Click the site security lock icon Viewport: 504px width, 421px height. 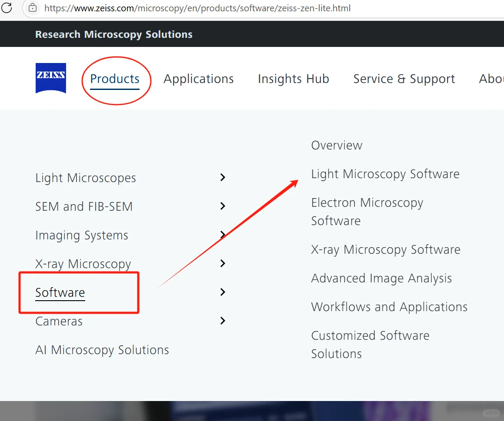[33, 8]
